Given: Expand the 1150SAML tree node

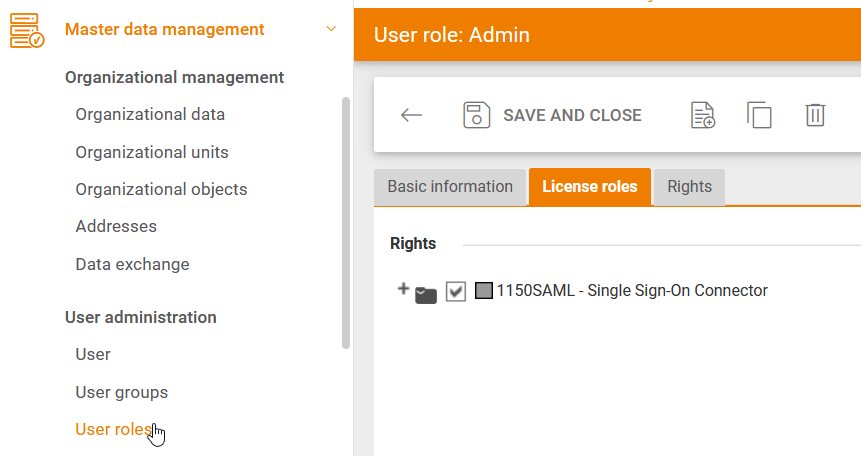Looking at the screenshot, I should pyautogui.click(x=403, y=289).
